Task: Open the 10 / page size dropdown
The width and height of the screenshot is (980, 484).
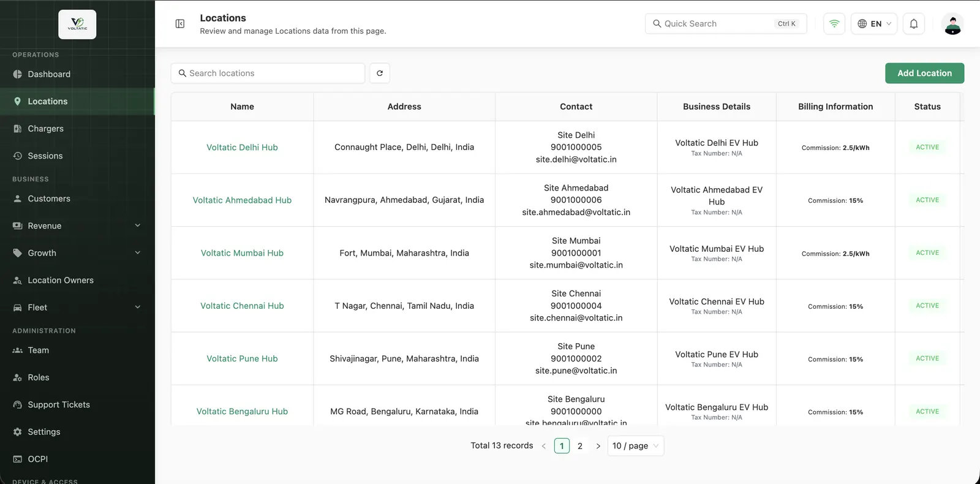Action: click(635, 446)
